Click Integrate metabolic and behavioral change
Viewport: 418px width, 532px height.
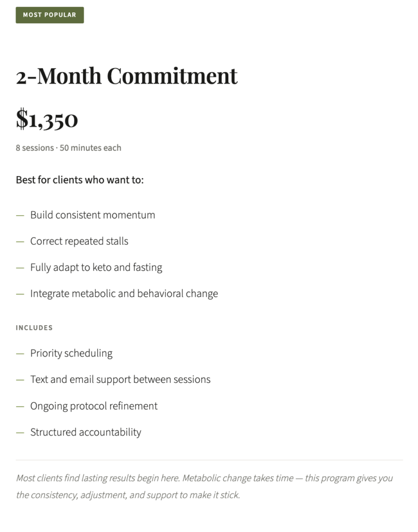[x=124, y=294]
